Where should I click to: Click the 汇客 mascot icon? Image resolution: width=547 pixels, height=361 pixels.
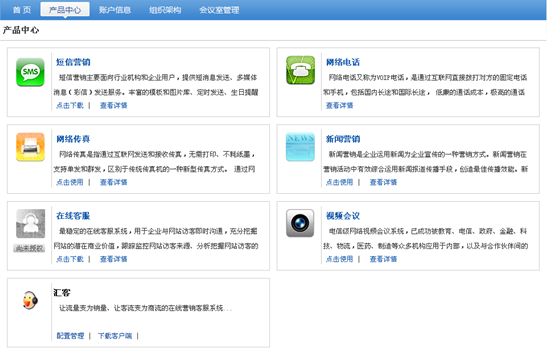click(30, 300)
